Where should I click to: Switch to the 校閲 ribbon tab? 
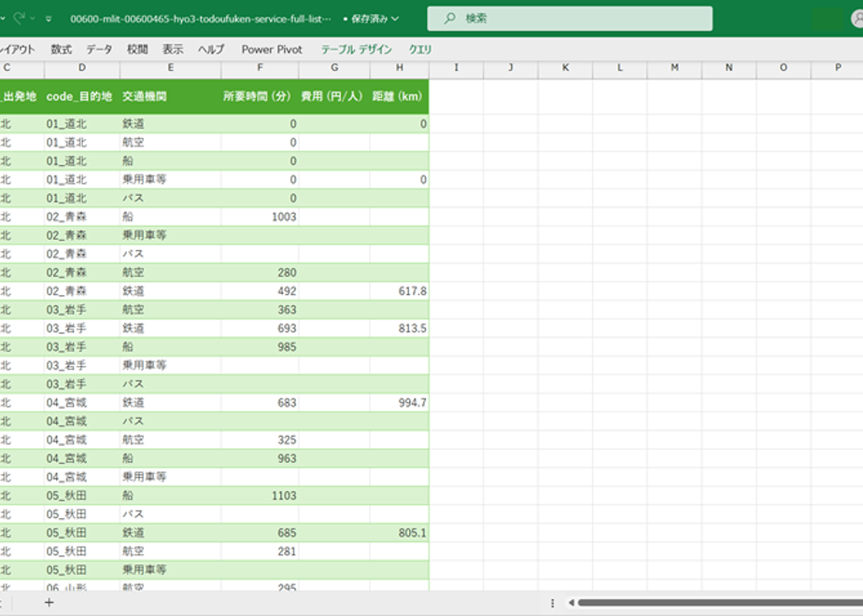pyautogui.click(x=137, y=49)
